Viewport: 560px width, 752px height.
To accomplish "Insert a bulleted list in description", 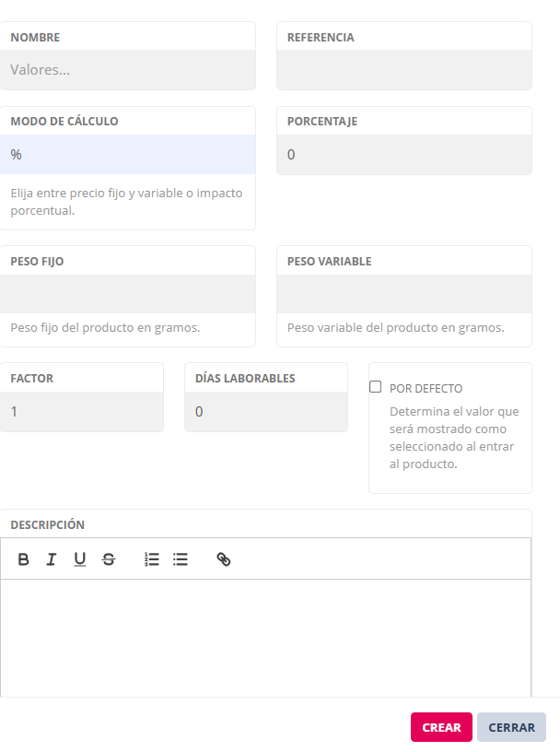I will [x=181, y=559].
